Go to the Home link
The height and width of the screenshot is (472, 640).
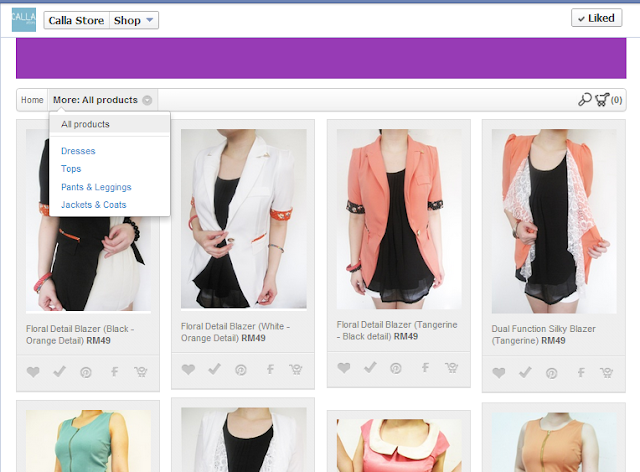click(x=32, y=100)
